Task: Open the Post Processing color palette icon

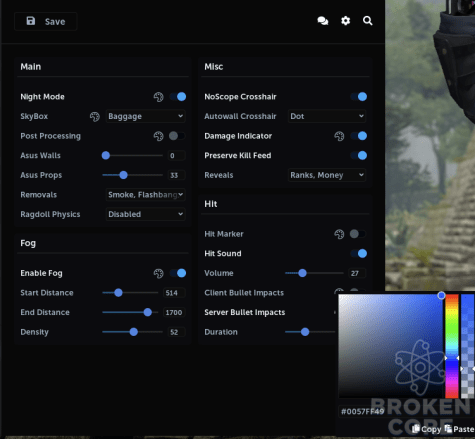Action: click(x=159, y=136)
